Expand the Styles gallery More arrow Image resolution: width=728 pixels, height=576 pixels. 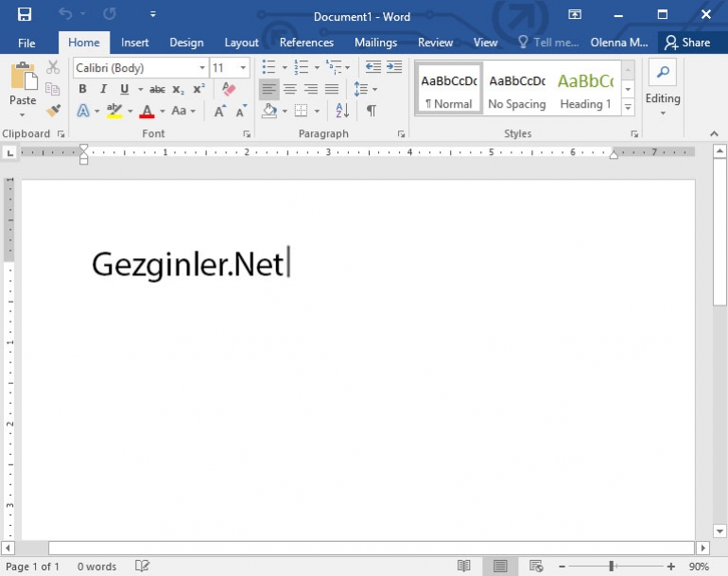tap(628, 107)
